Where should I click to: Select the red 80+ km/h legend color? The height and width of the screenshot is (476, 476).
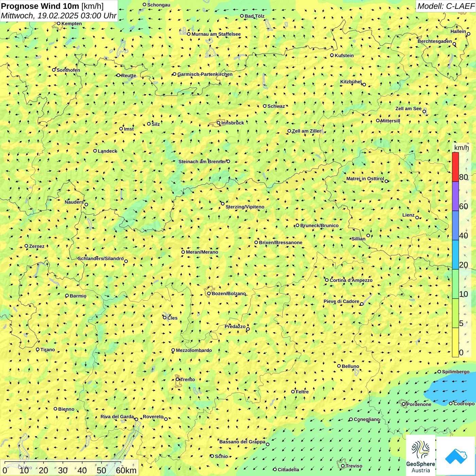455,167
